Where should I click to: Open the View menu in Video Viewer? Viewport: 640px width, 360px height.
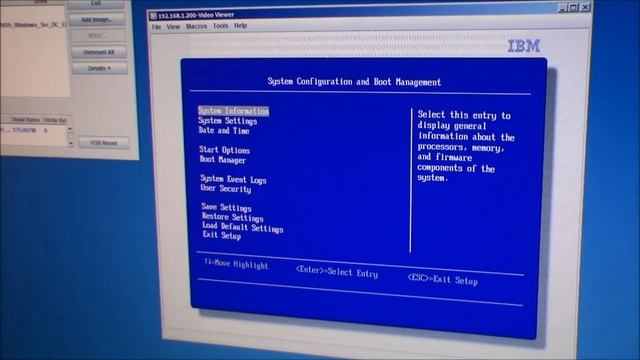[173, 27]
